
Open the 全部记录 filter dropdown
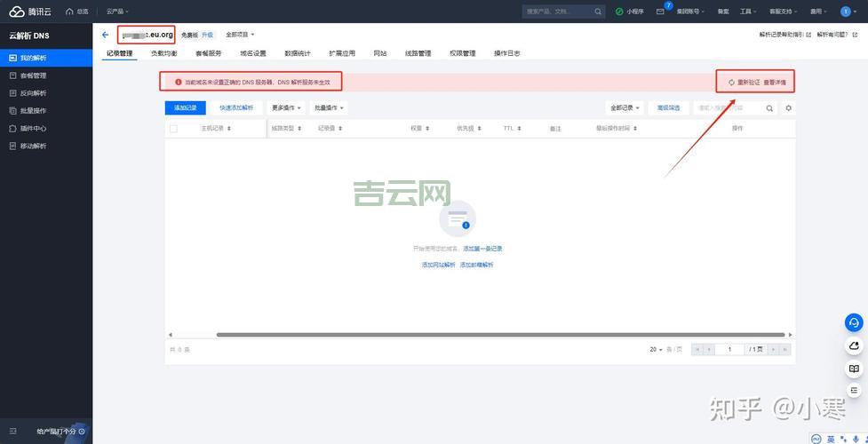point(625,108)
